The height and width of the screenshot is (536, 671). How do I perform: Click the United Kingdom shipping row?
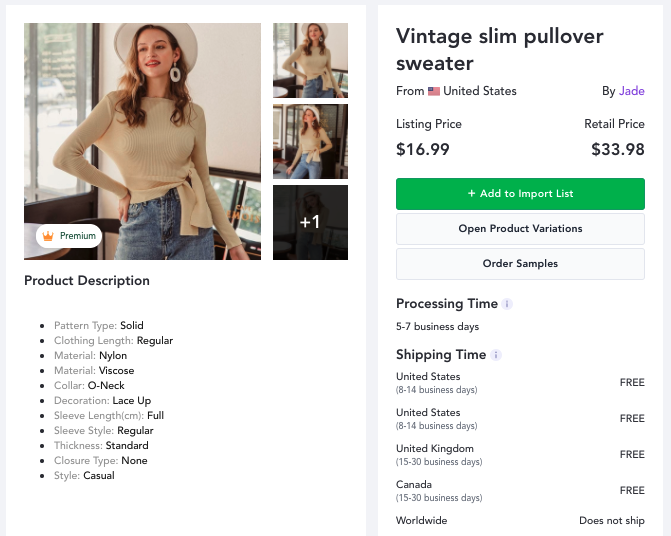[520, 455]
